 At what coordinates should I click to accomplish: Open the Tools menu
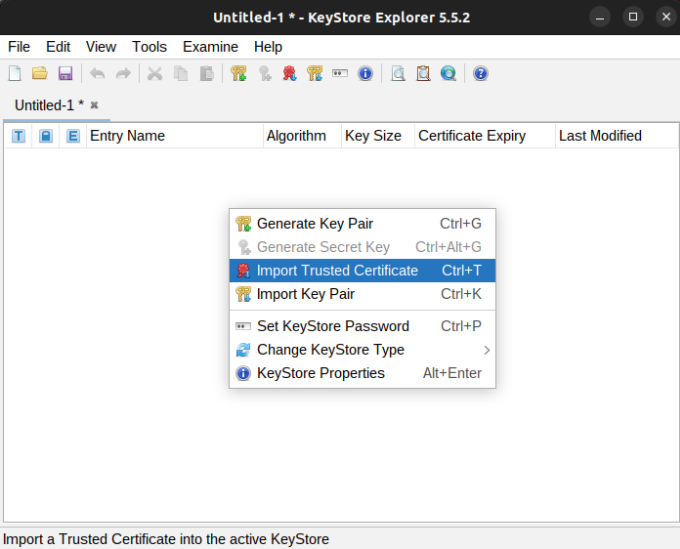pos(149,47)
